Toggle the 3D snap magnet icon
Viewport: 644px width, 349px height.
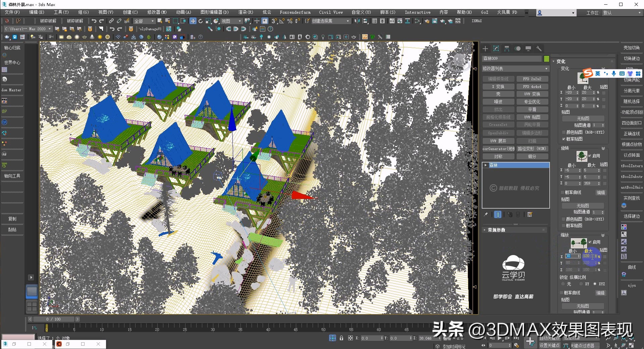point(274,21)
